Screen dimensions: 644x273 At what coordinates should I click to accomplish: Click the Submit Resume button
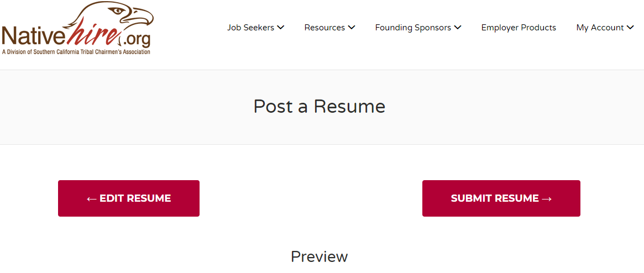(x=501, y=198)
